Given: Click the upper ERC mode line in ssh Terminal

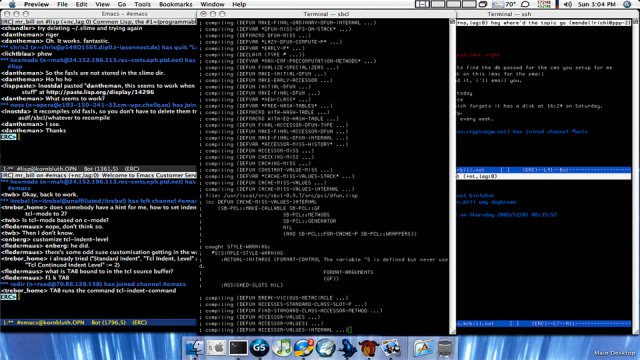Looking at the screenshot, I should tap(544, 169).
